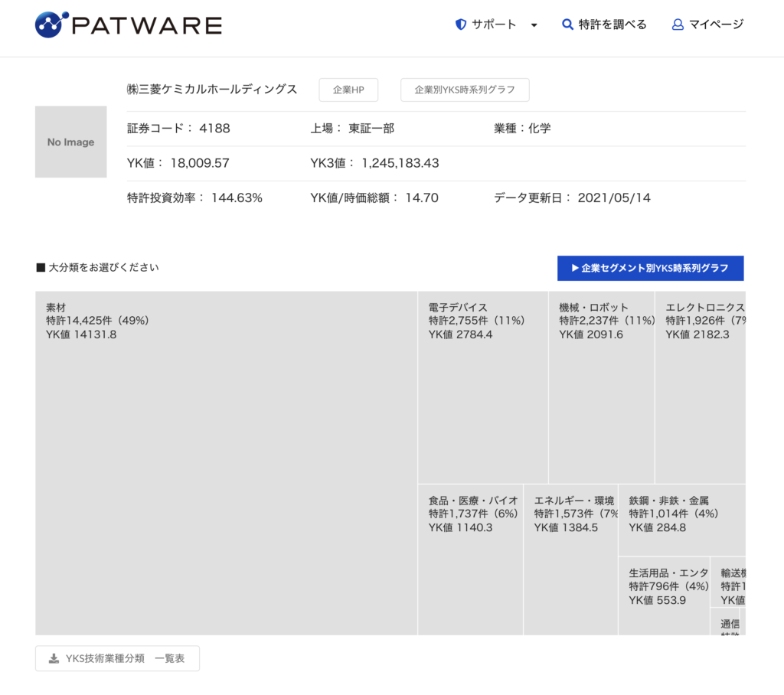Click 特許2,755件(11%) text
Screen dimensions: 784x695
coord(476,321)
